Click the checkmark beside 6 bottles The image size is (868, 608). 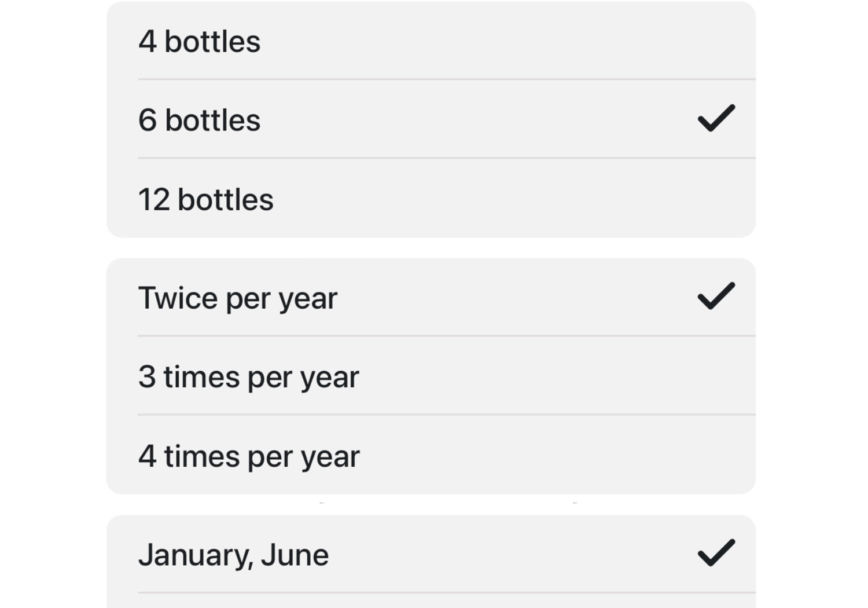(716, 118)
